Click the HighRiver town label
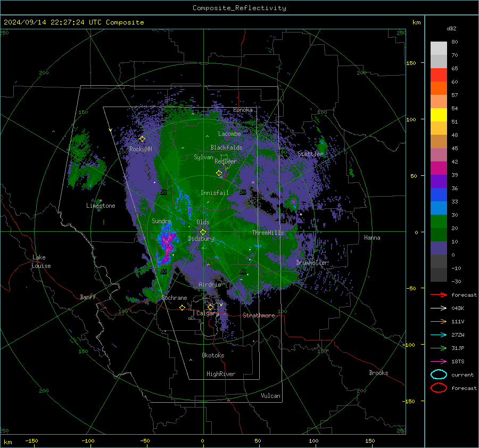The image size is (479, 448). pyautogui.click(x=221, y=374)
